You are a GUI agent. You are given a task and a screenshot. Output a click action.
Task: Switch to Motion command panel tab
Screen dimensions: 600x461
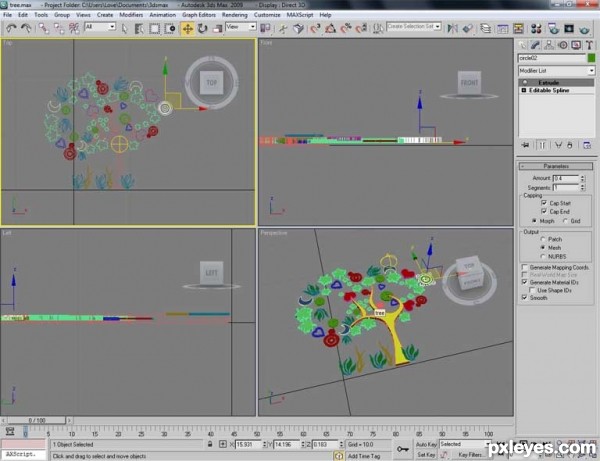562,45
